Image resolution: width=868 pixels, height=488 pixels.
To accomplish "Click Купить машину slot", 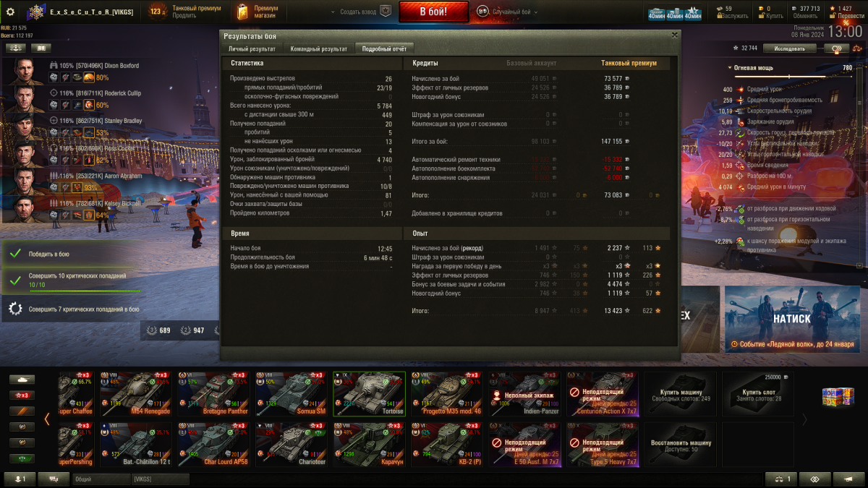I will click(681, 395).
